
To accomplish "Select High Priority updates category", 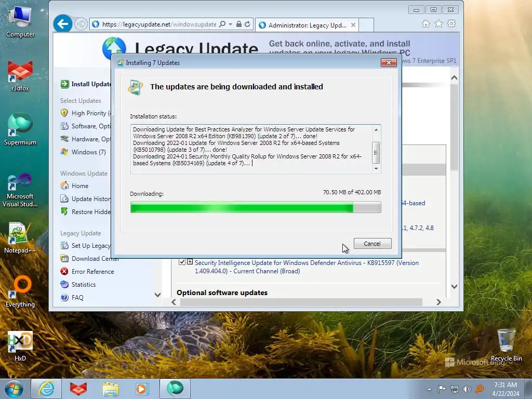I will pos(91,113).
